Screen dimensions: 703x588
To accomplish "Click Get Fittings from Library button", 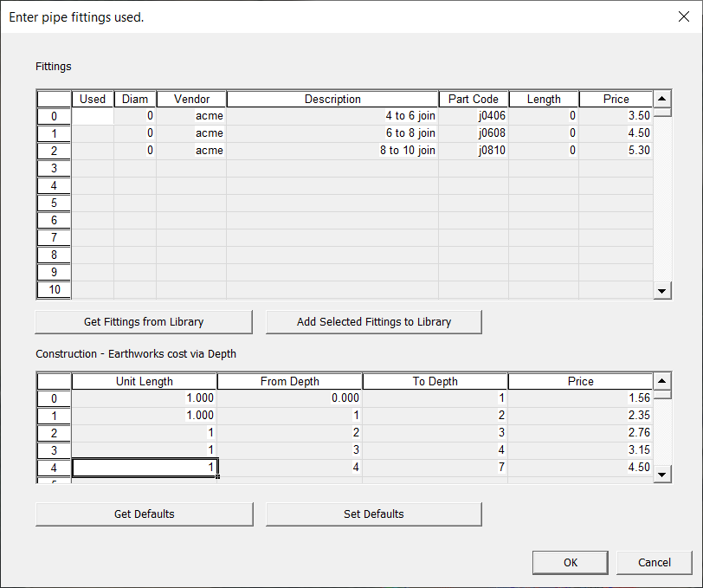I will pos(144,322).
